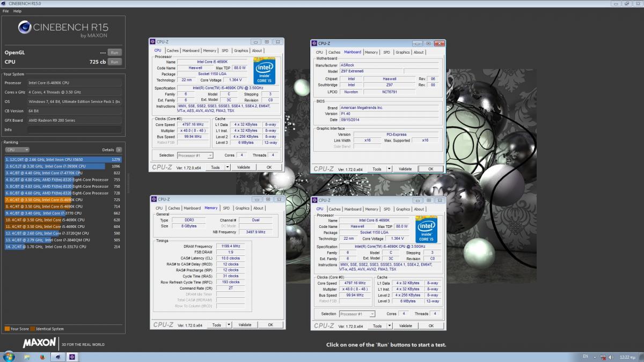Viewport: 644px width, 362px height.
Task: Select the i7-3770 ranking row scoring 662
Action: tap(63, 213)
